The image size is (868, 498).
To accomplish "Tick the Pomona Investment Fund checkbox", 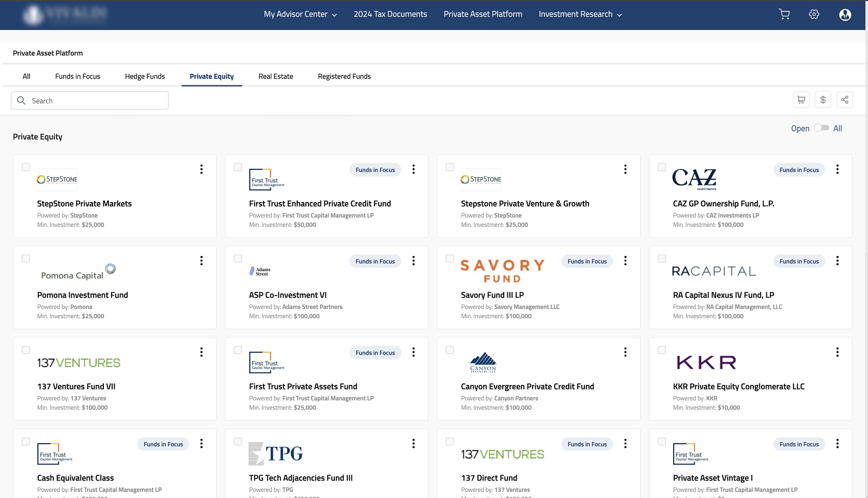I will pyautogui.click(x=26, y=258).
